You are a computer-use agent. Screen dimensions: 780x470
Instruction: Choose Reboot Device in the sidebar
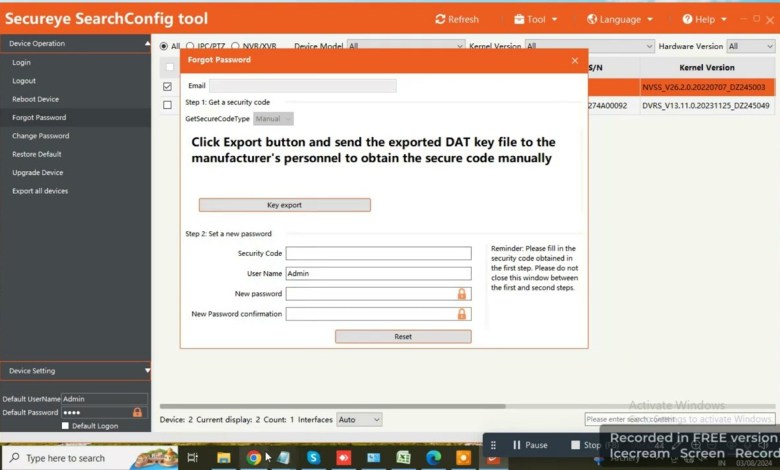pos(35,99)
